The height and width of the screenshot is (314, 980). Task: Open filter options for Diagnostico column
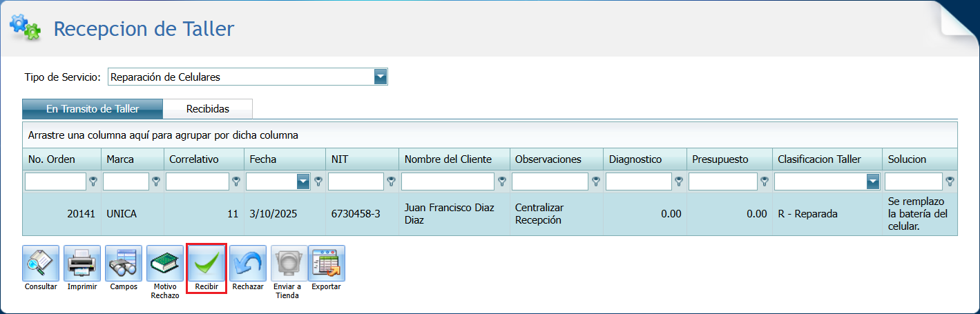coord(679,181)
